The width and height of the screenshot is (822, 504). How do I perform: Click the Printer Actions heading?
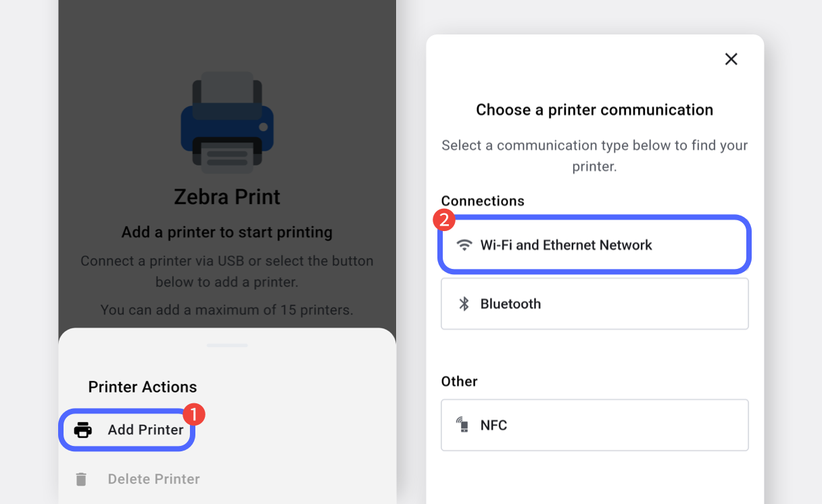[x=143, y=386]
